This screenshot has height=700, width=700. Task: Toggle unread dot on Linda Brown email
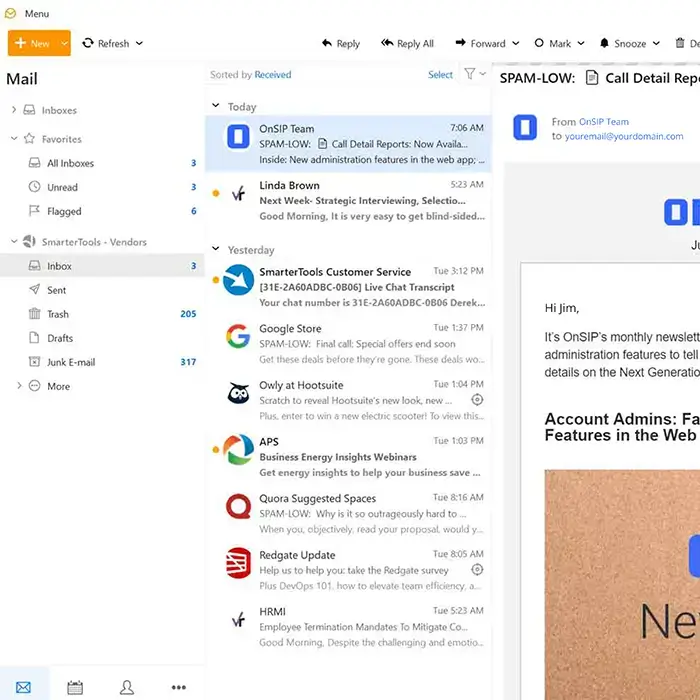point(216,193)
